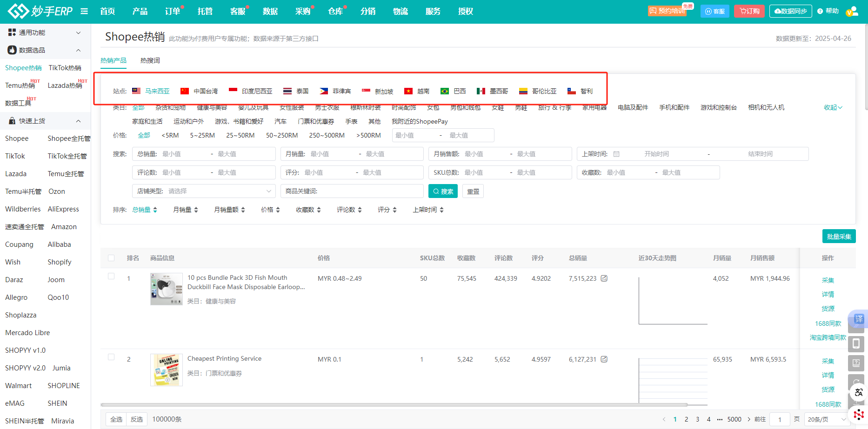Screen dimensions: 868x429
Task: Click the hamburger menu icon beside the logo
Action: (84, 11)
